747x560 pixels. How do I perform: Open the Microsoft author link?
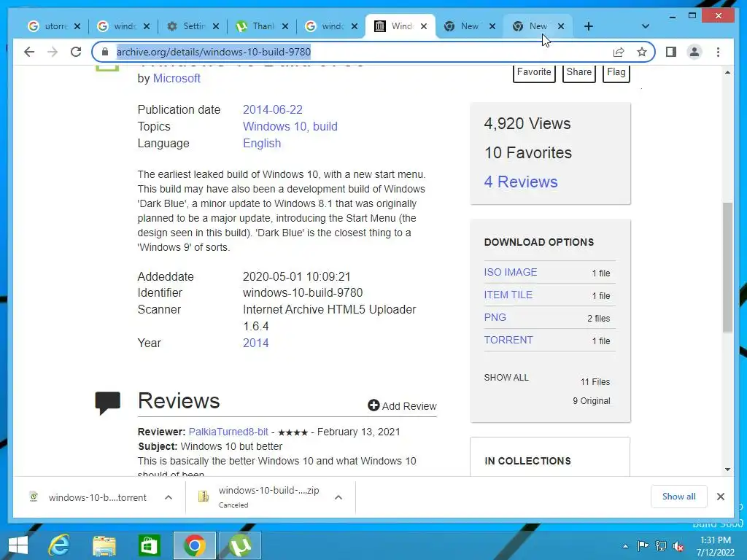[x=177, y=79]
